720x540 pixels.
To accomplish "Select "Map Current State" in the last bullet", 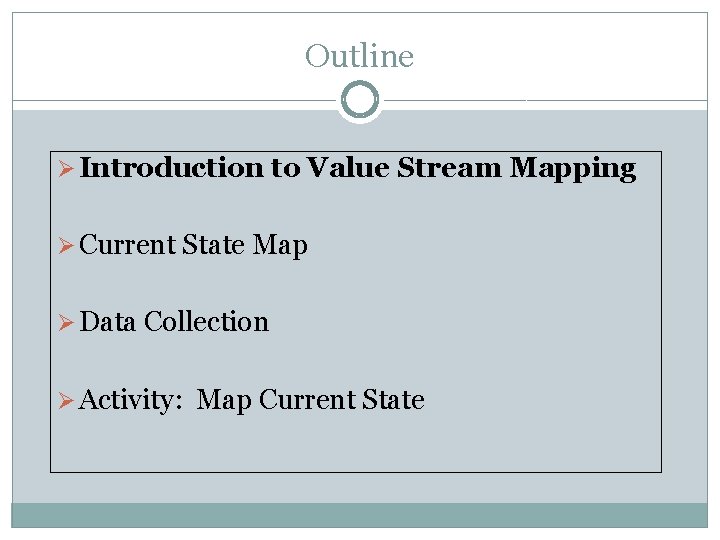I will (311, 401).
